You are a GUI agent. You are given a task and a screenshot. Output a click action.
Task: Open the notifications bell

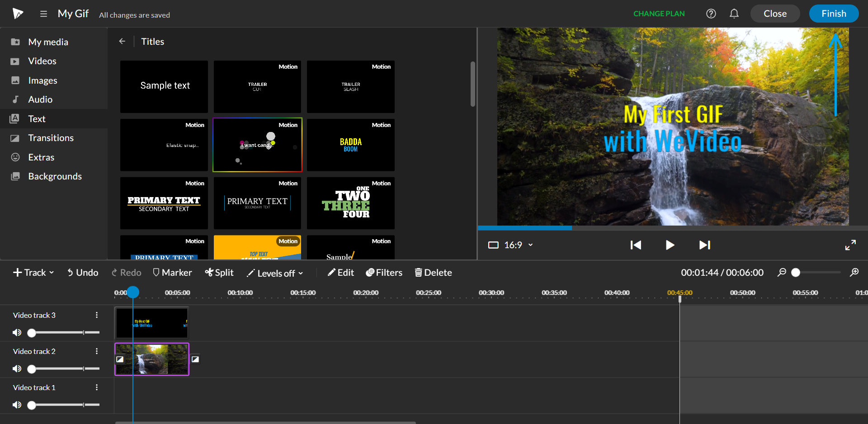[x=734, y=14]
